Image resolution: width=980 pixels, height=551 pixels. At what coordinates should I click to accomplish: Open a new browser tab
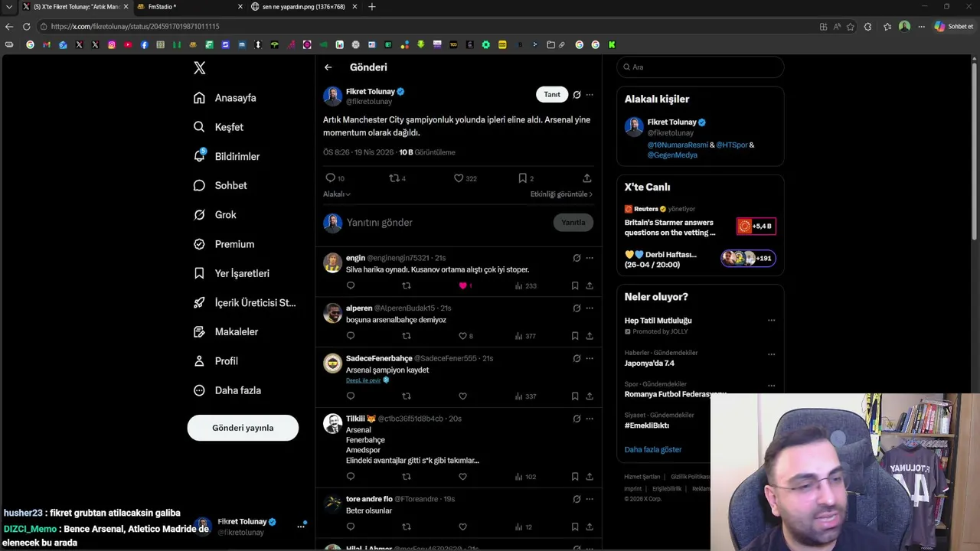[371, 7]
